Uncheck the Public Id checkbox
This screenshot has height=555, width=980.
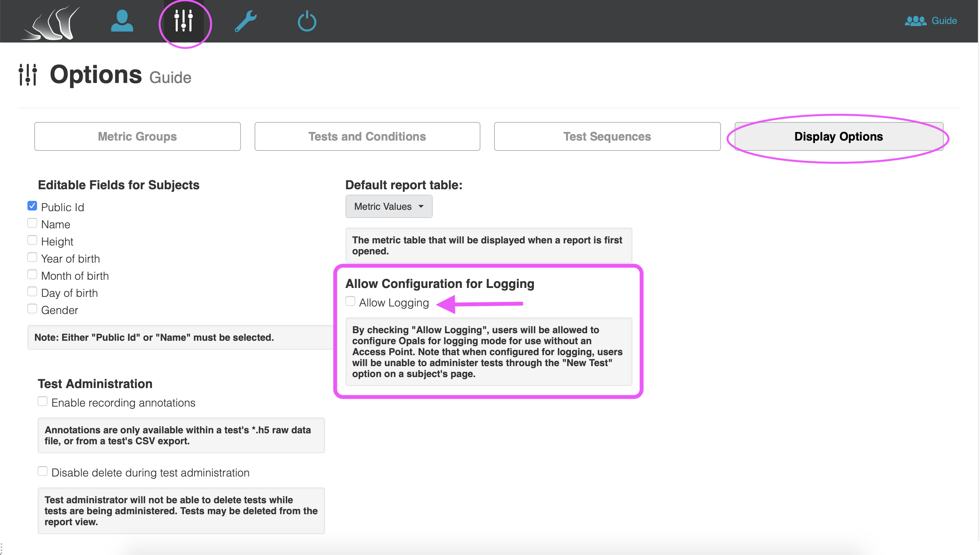32,206
